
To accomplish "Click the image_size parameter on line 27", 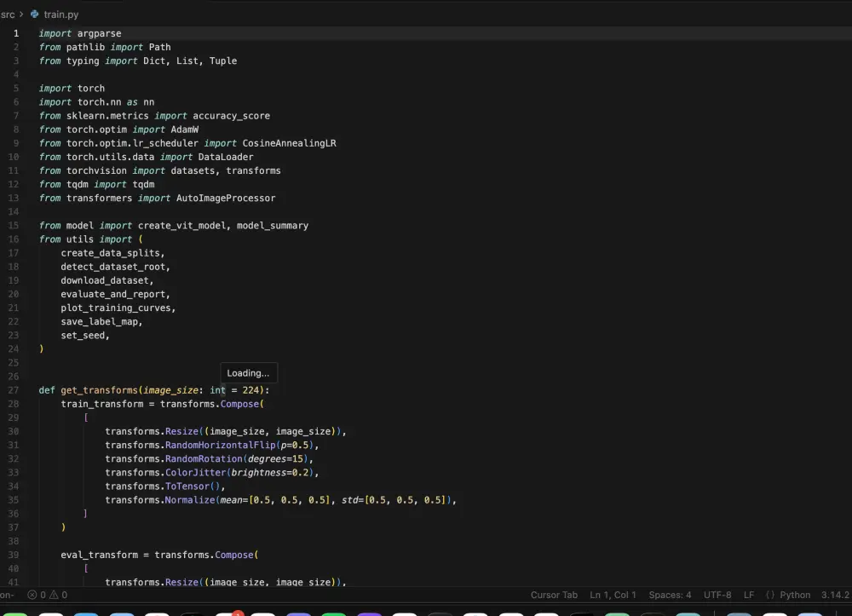I will click(171, 390).
